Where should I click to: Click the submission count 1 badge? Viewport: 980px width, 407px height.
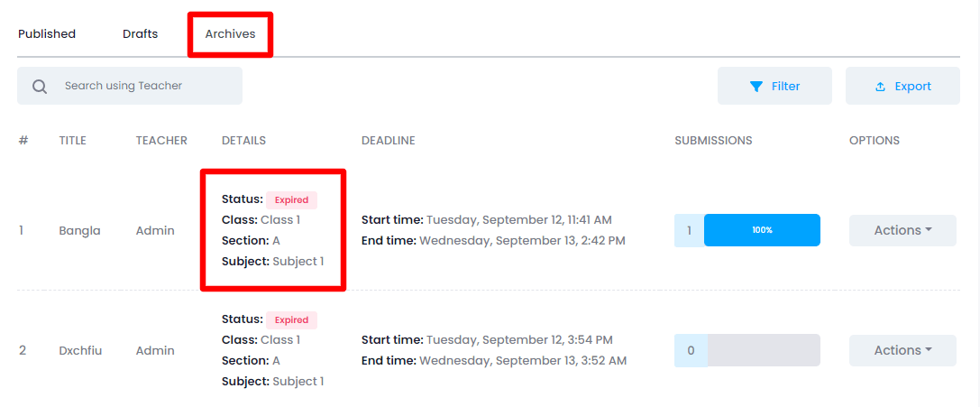click(690, 230)
